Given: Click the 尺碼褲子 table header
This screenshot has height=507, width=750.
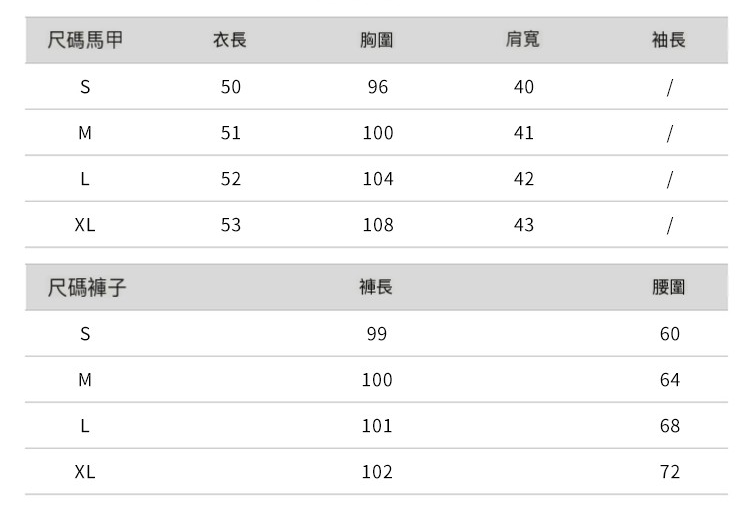Looking at the screenshot, I should (x=88, y=288).
